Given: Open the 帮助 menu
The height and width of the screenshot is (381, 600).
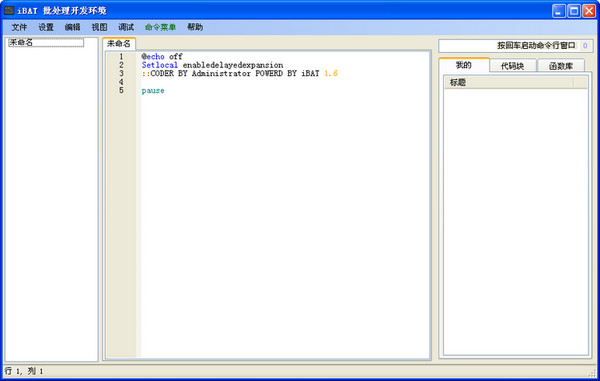Looking at the screenshot, I should pos(195,27).
